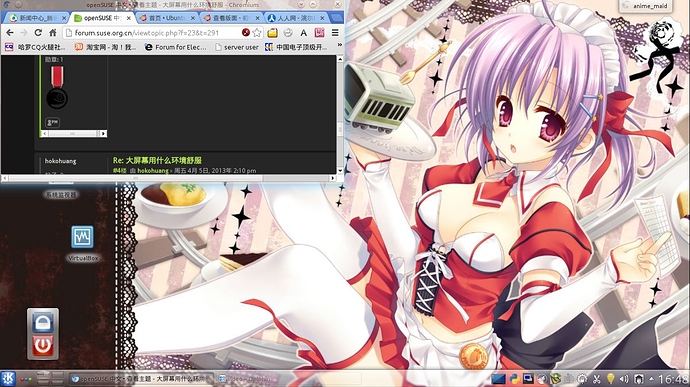
Task: Switch to the Ubuntu 首页 tab
Action: click(167, 18)
